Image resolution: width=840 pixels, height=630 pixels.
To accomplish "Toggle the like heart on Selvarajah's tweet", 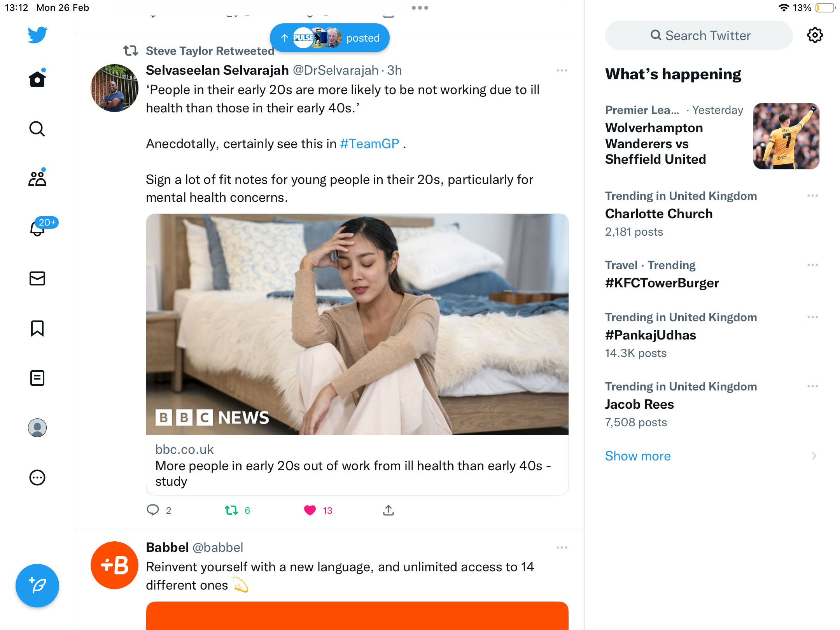I will tap(310, 510).
